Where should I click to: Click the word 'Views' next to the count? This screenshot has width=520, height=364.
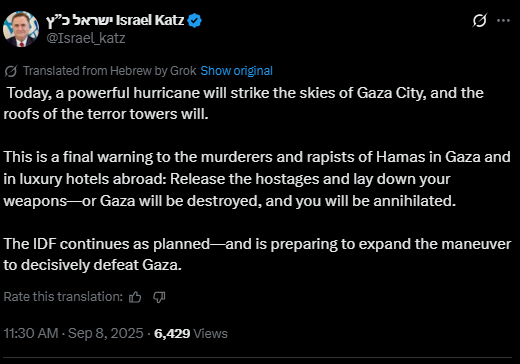210,334
